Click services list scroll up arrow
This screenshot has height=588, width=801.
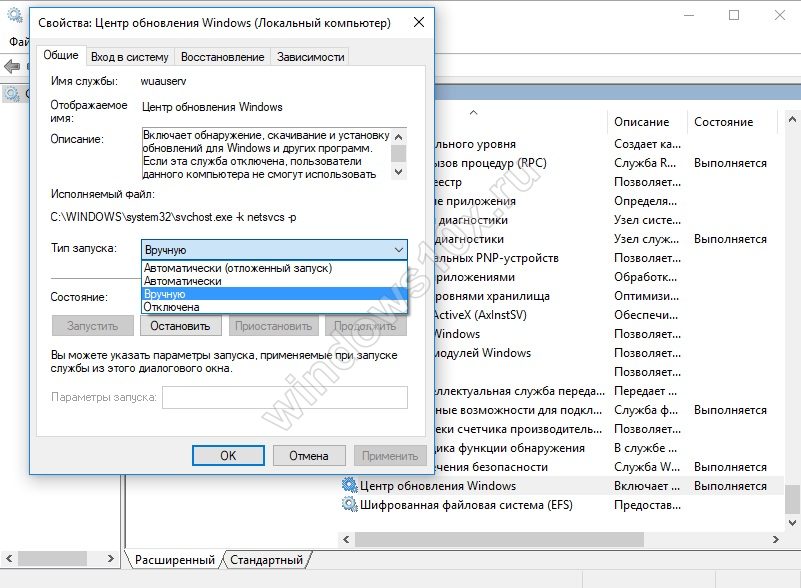(792, 120)
